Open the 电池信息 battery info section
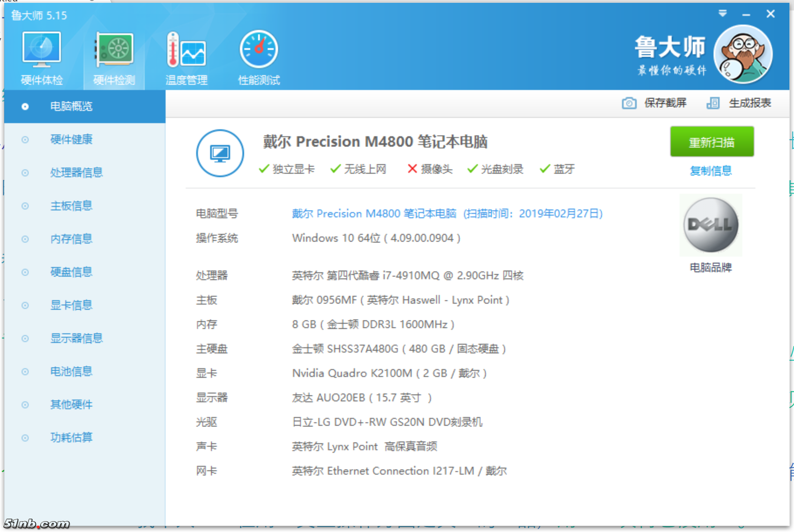This screenshot has width=794, height=532. point(71,372)
